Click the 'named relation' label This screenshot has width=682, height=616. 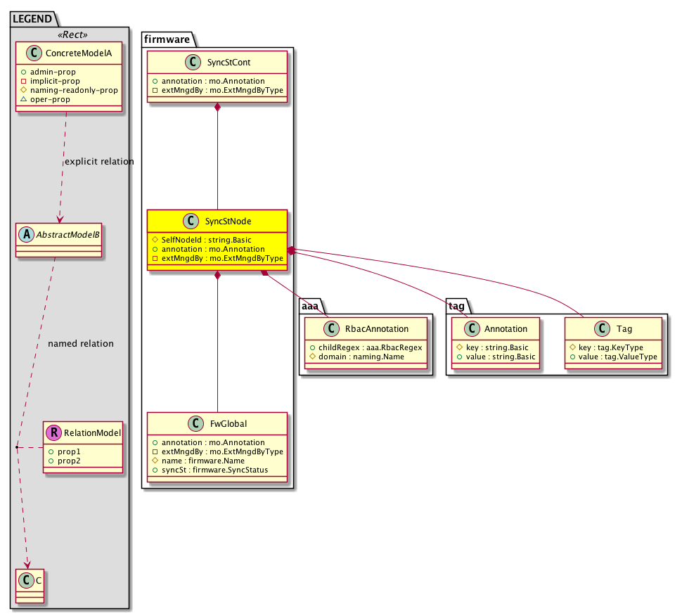pyautogui.click(x=80, y=344)
